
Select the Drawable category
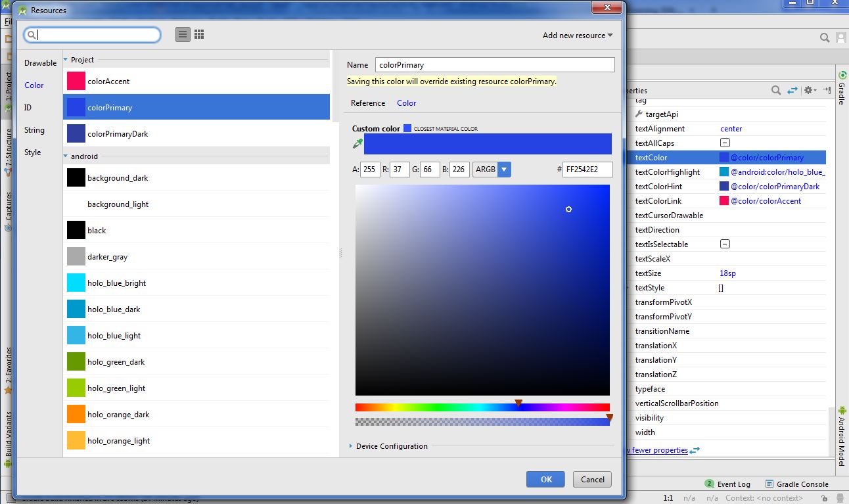(39, 62)
